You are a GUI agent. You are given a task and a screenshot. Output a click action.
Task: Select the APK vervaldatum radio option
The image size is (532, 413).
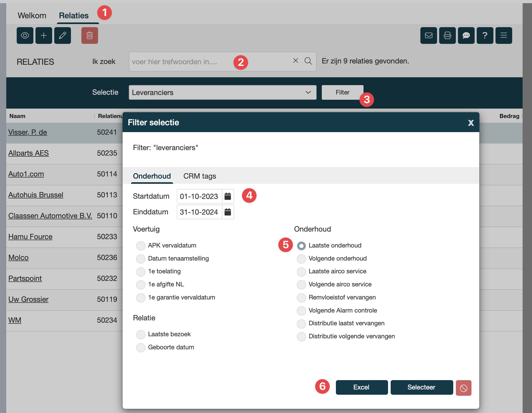pyautogui.click(x=141, y=246)
